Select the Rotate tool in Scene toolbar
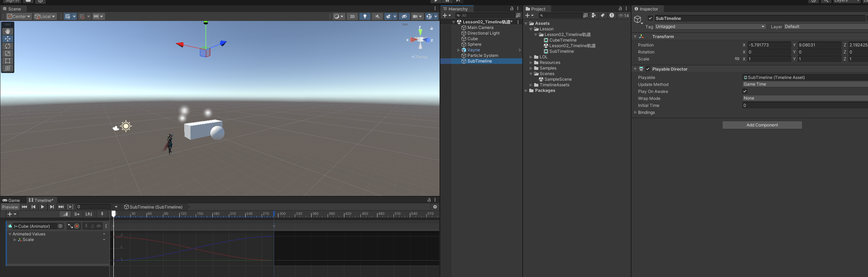This screenshot has height=277, width=868. tap(8, 46)
